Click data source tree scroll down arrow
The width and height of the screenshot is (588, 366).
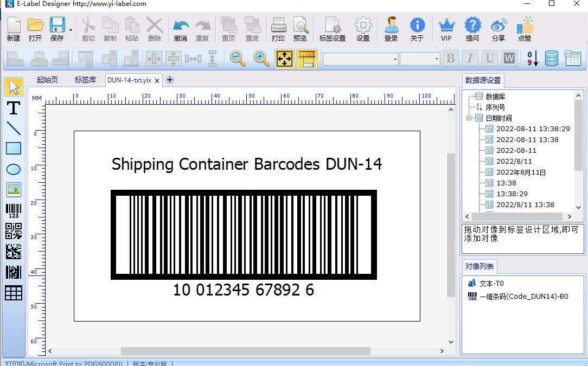point(578,207)
